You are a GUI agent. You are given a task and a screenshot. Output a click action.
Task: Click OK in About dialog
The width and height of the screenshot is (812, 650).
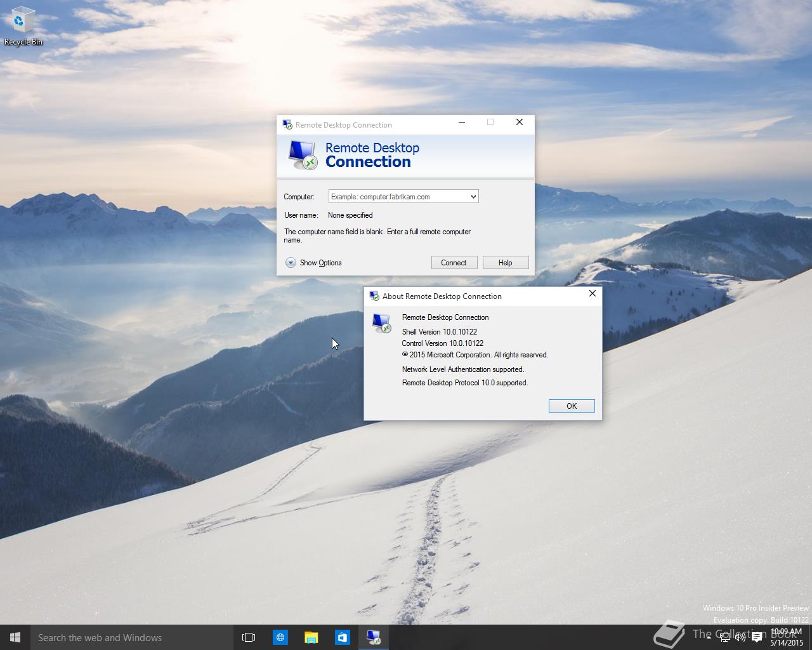[572, 406]
